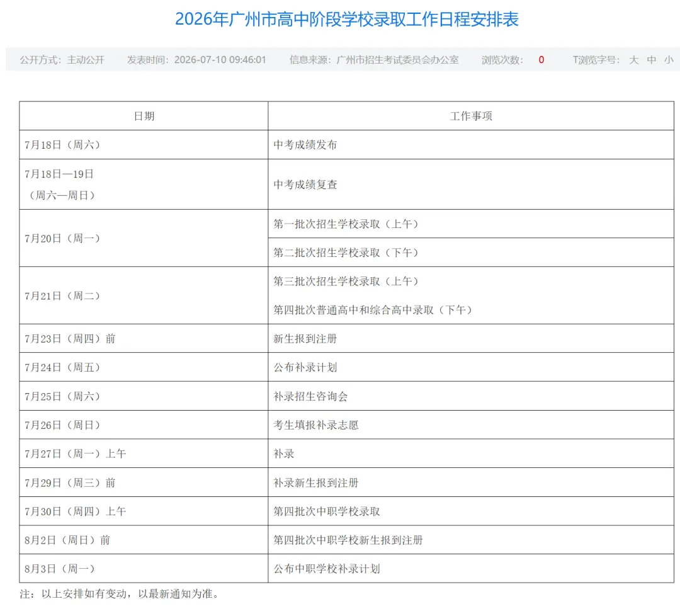Select the 第四批次中职学校新生报到注册 cell

(471, 540)
